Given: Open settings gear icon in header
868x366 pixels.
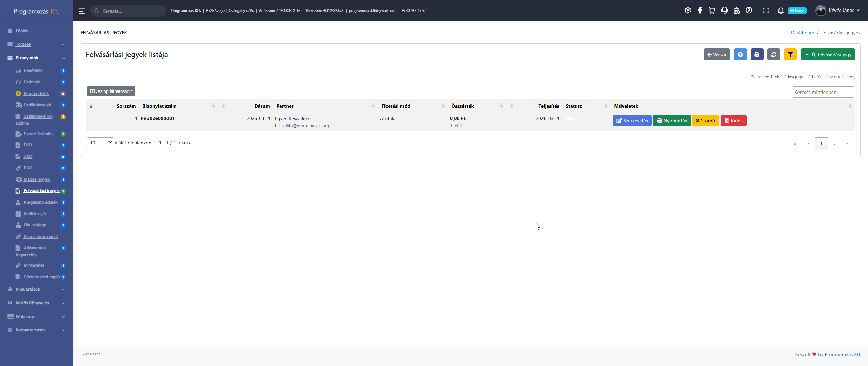Looking at the screenshot, I should [x=687, y=11].
